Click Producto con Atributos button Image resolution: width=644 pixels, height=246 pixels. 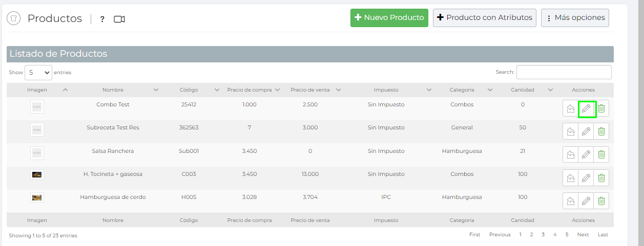(485, 17)
